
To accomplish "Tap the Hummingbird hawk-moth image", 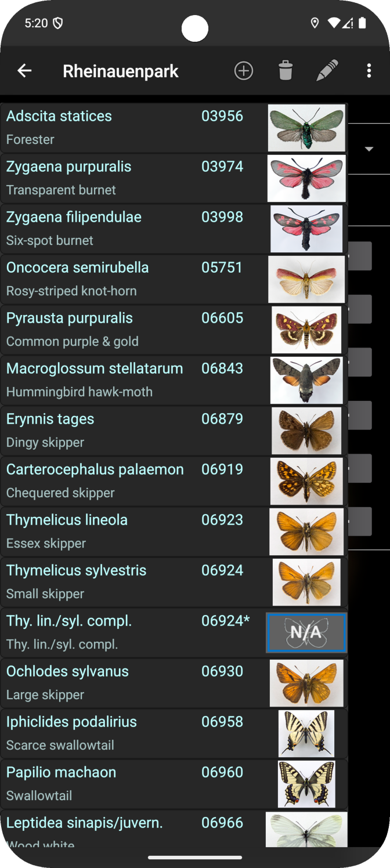I will (x=306, y=380).
